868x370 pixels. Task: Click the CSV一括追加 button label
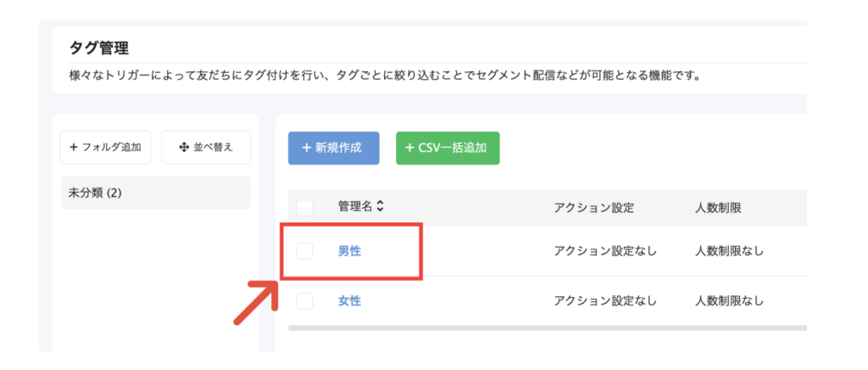tap(452, 148)
